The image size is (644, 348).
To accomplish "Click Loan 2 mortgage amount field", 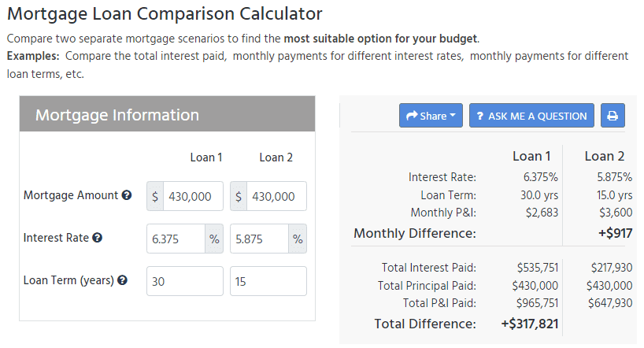I will click(277, 196).
